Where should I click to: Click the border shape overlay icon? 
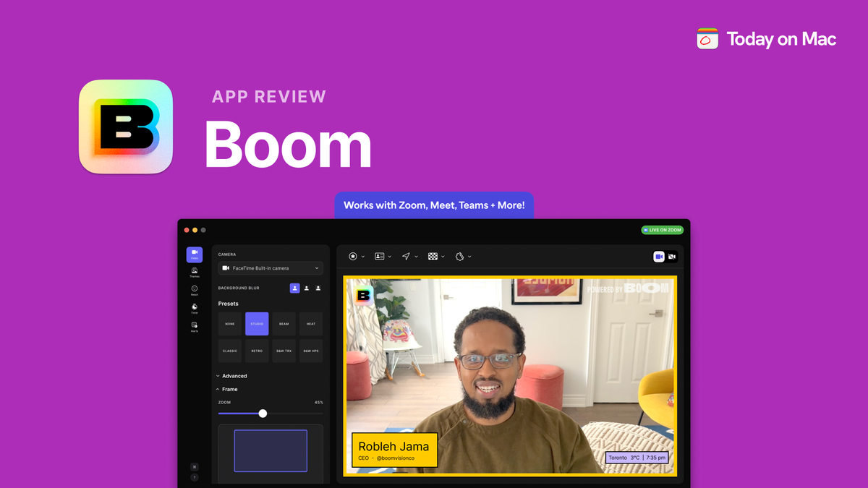(x=459, y=257)
